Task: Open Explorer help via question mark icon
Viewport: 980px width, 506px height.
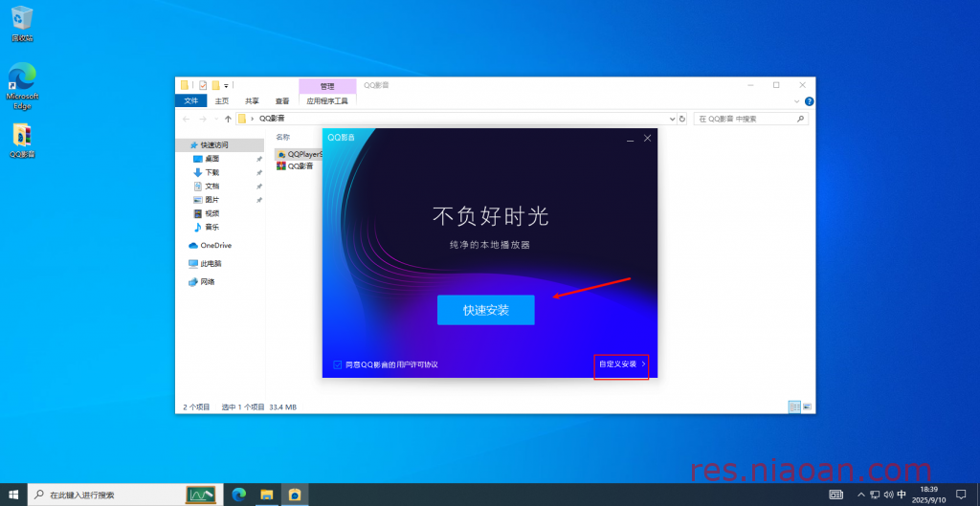Action: tap(809, 101)
